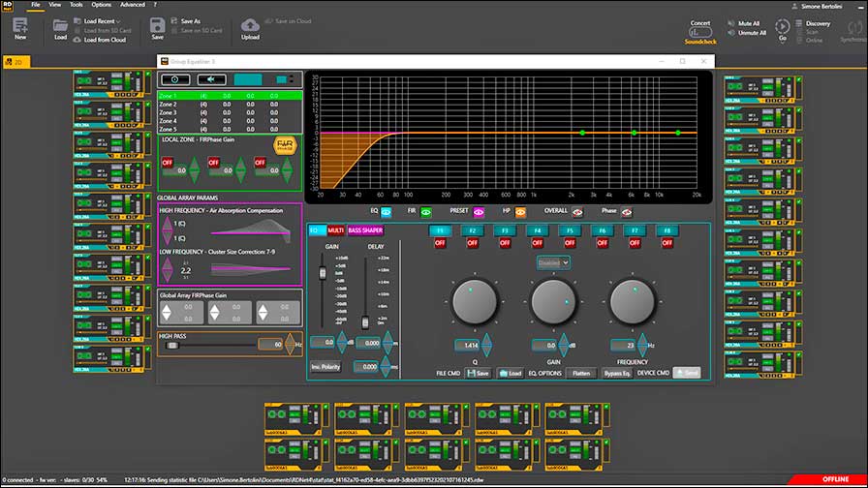Viewport: 868px width, 488px height.
Task: Toggle EQ curve visibility eye
Action: point(386,212)
